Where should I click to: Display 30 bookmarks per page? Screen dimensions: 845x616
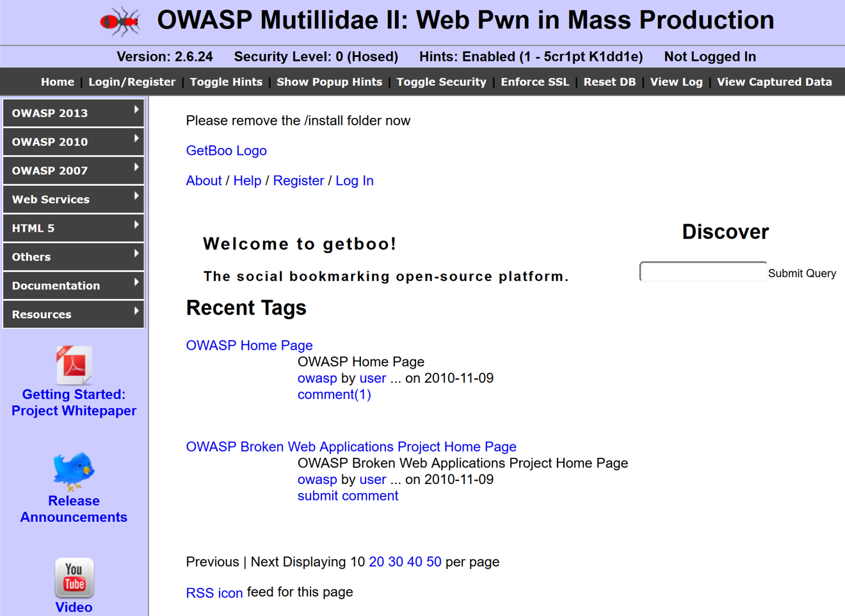tap(396, 562)
